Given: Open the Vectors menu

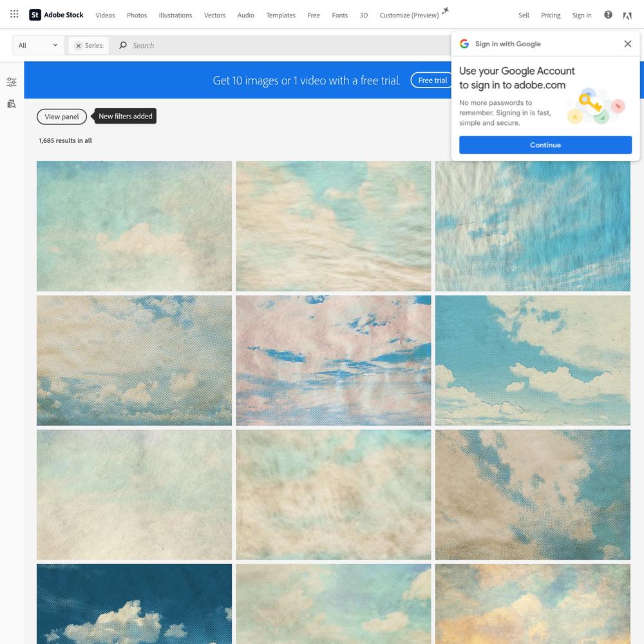Looking at the screenshot, I should 215,15.
